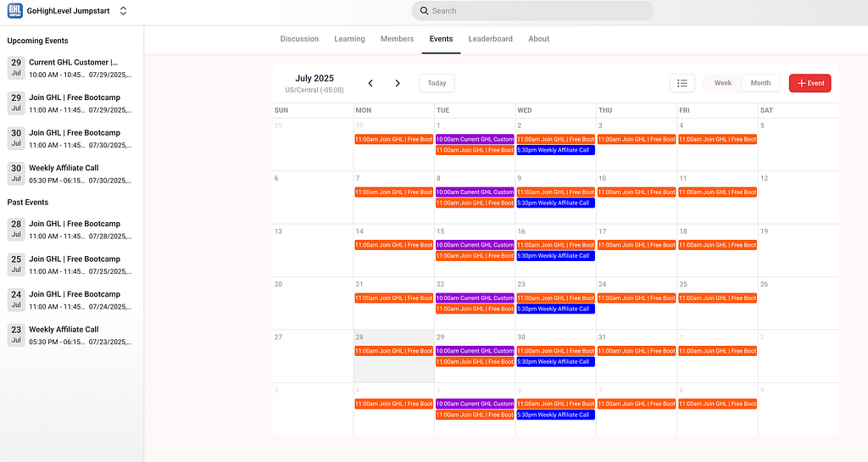Open Bootcamp event on Thursday July 24

(637, 298)
